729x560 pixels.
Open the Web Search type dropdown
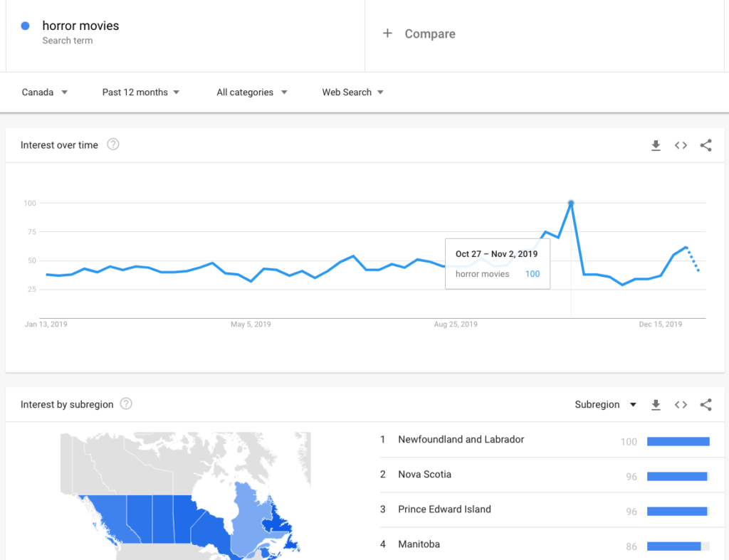(x=352, y=92)
